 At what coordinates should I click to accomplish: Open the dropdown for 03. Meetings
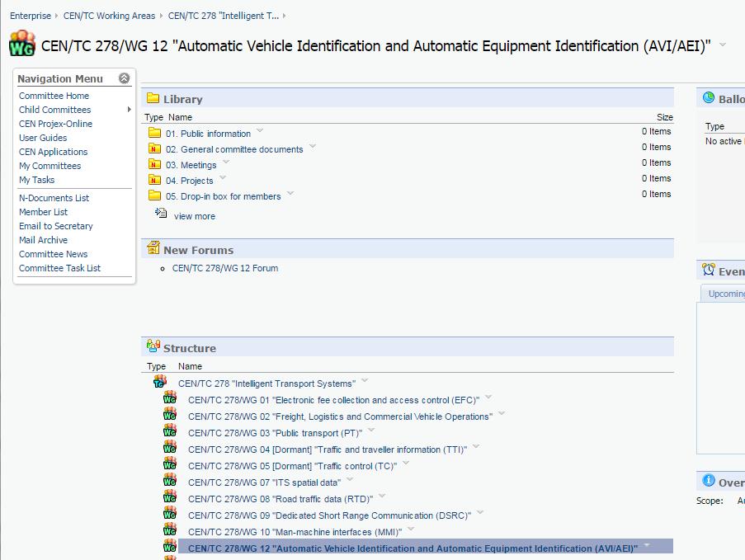pos(226,162)
